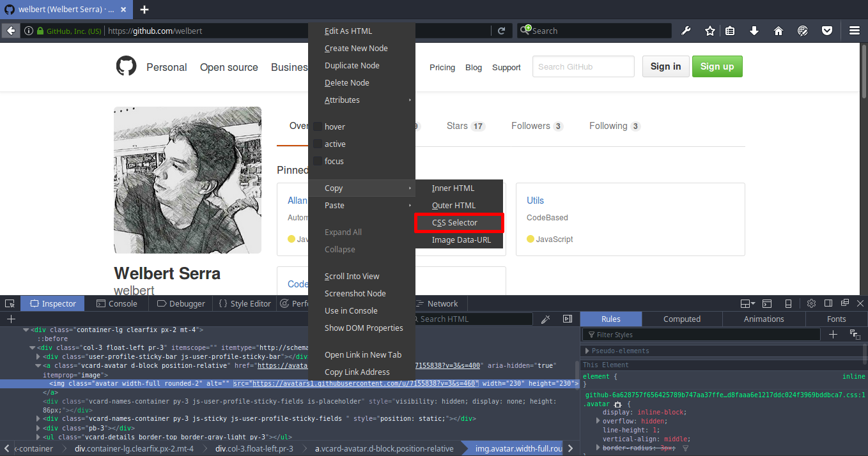Pick a color with the eyedropper icon
This screenshot has width=868, height=456.
[x=546, y=319]
